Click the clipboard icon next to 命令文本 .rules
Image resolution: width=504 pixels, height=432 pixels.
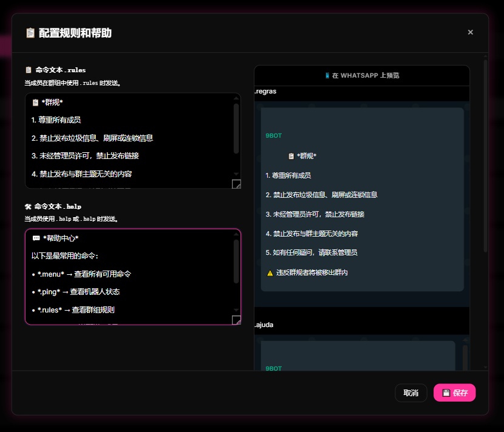pos(29,70)
